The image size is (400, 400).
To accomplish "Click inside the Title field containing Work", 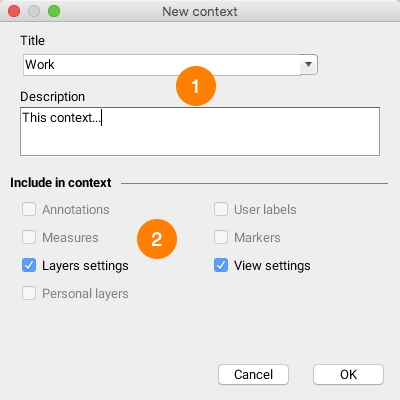I will point(162,65).
